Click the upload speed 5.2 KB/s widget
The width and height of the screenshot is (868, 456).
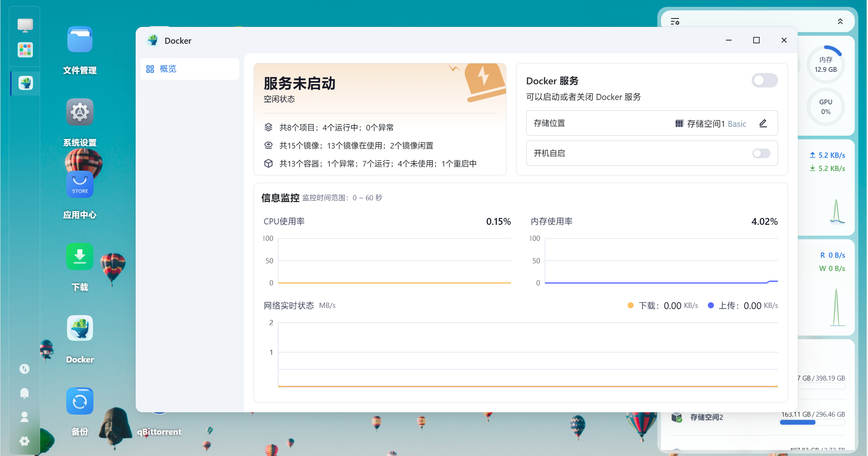(827, 155)
